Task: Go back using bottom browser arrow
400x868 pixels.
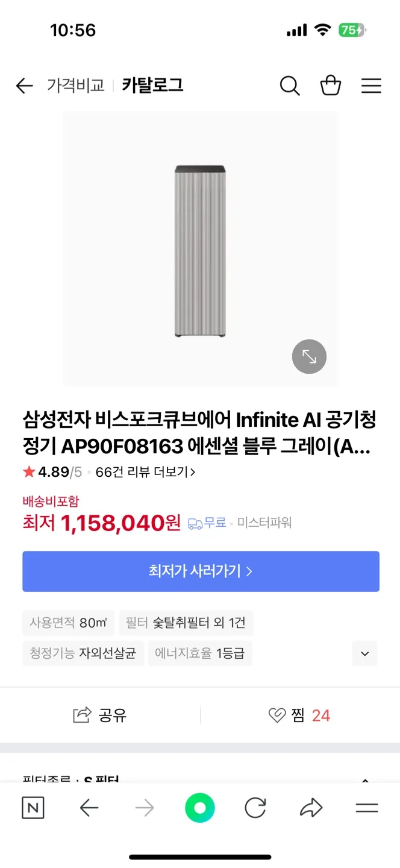Action: (x=89, y=808)
